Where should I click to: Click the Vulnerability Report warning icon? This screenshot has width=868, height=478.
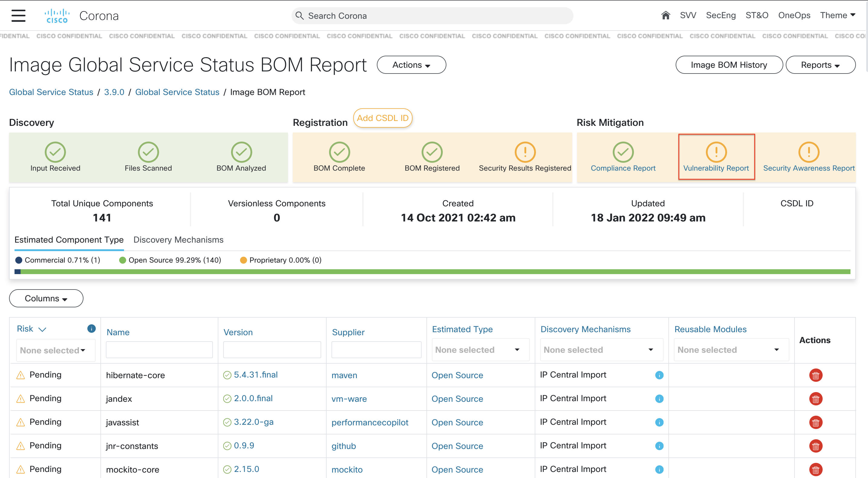pos(716,152)
